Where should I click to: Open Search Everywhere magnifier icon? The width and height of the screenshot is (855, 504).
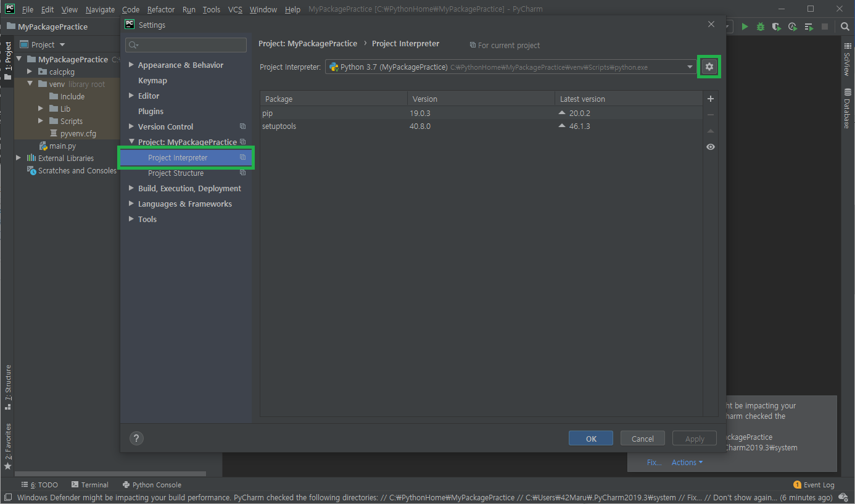coord(845,27)
